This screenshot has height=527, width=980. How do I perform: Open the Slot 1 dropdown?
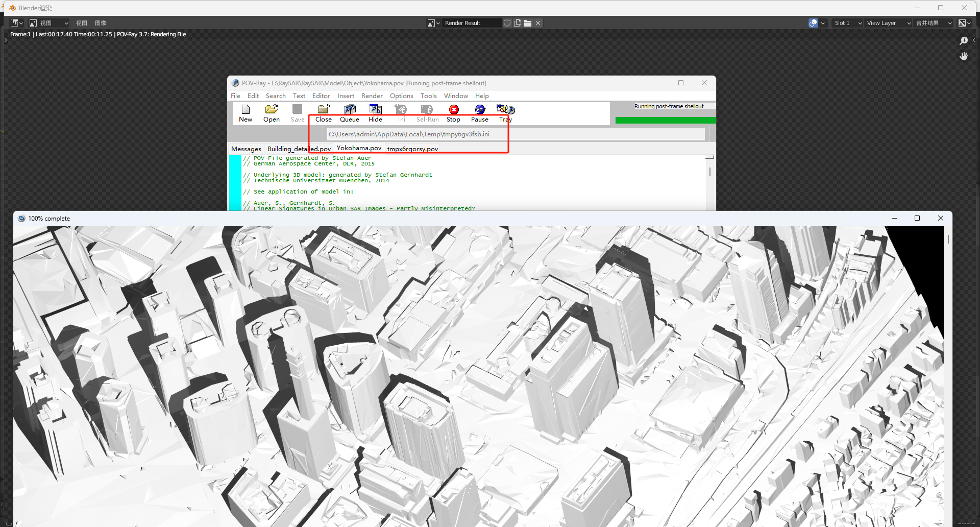click(x=847, y=23)
